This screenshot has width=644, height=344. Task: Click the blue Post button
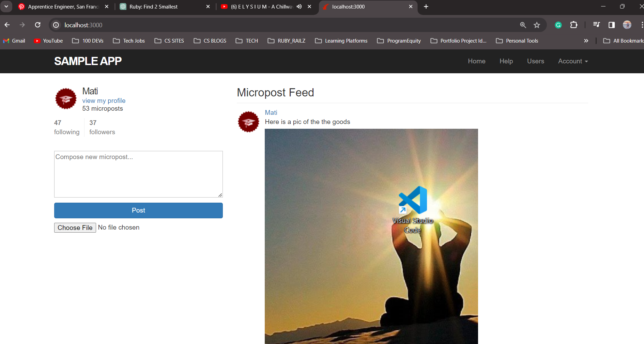point(138,210)
